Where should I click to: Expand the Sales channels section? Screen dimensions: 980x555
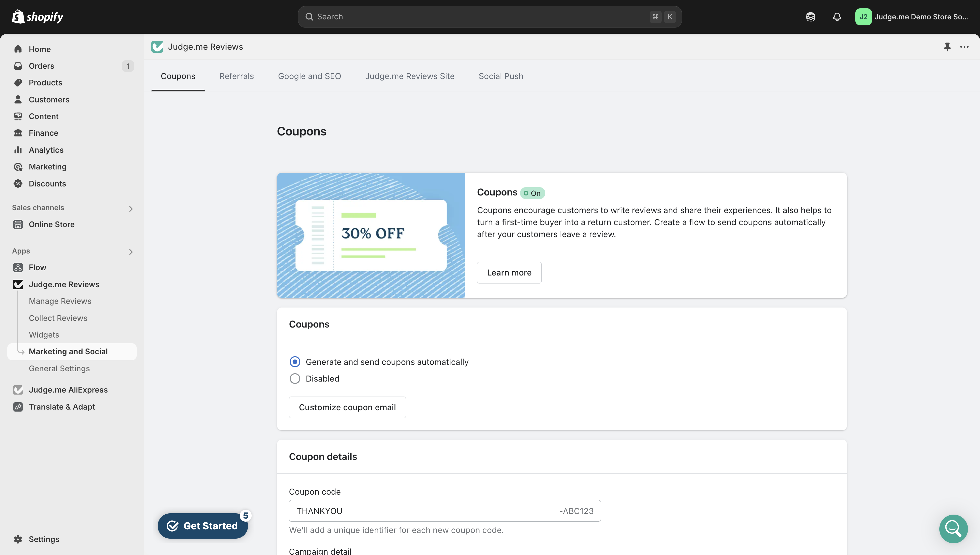tap(131, 208)
